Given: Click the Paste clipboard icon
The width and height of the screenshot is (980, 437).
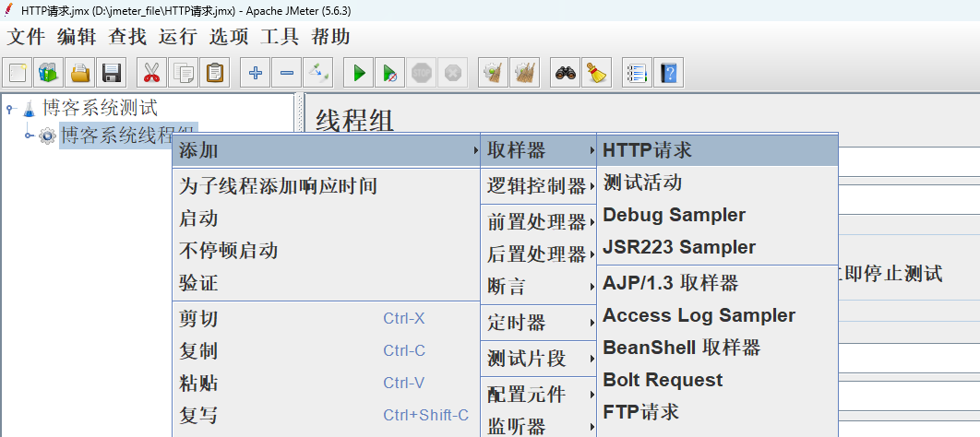Looking at the screenshot, I should [214, 73].
